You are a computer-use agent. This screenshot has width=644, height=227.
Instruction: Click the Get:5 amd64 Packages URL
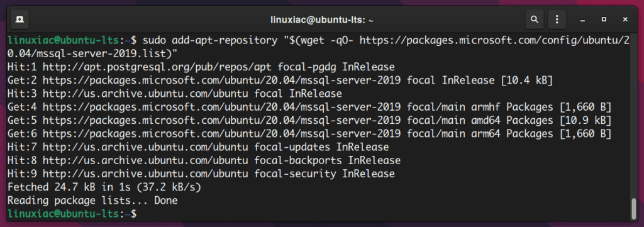click(222, 121)
